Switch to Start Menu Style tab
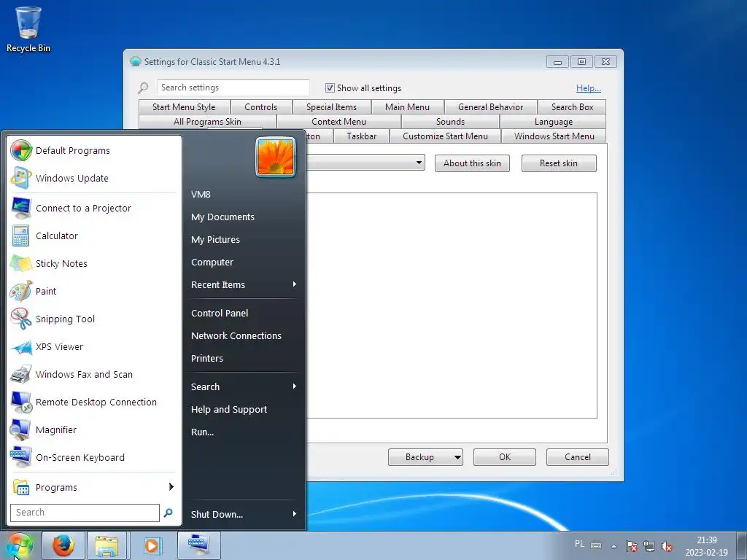Image resolution: width=747 pixels, height=560 pixels. [x=184, y=107]
